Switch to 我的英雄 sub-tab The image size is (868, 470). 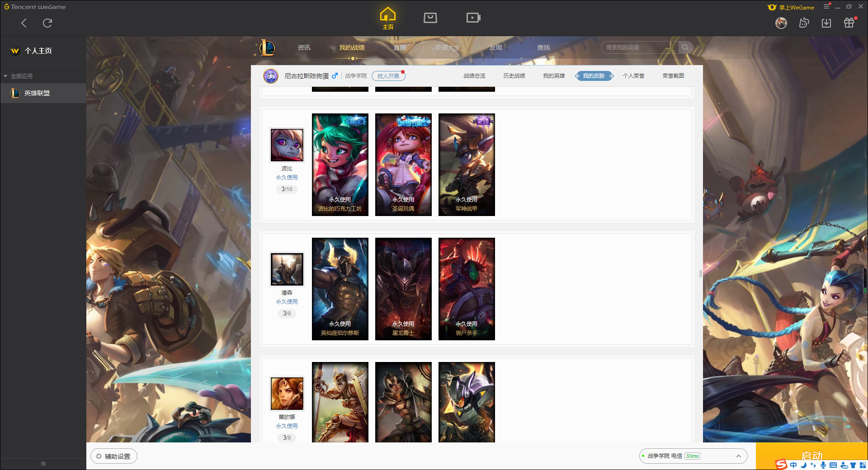click(554, 76)
